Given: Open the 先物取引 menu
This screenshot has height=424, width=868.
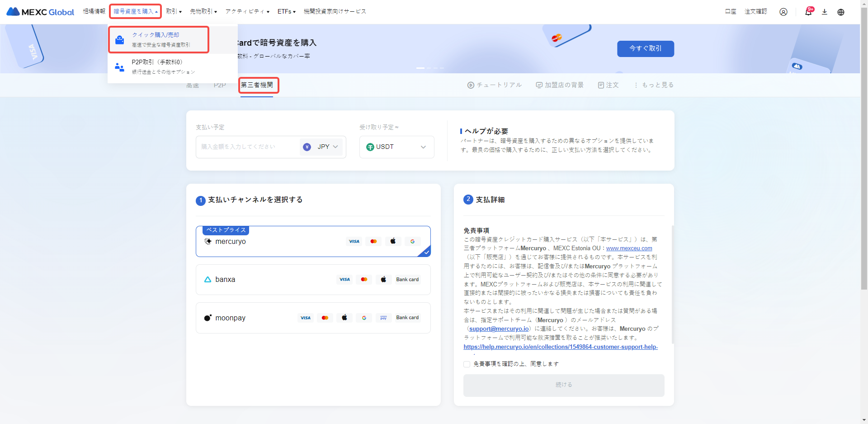Looking at the screenshot, I should coord(203,12).
